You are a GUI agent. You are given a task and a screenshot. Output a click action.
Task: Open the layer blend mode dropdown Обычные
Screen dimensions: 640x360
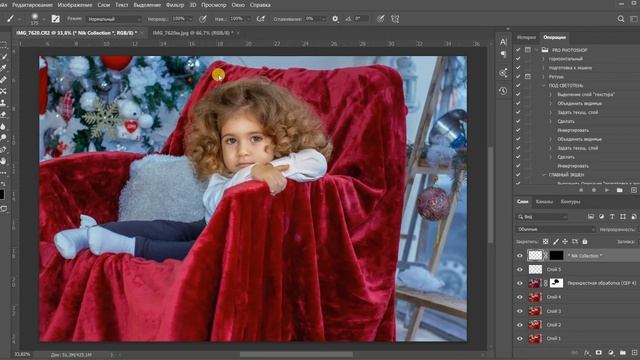[556, 229]
